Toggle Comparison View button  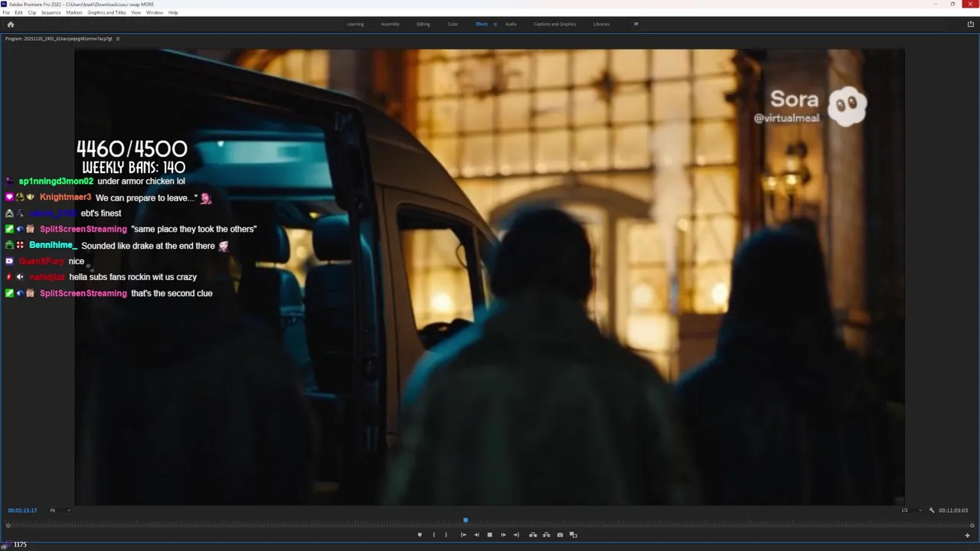[573, 535]
